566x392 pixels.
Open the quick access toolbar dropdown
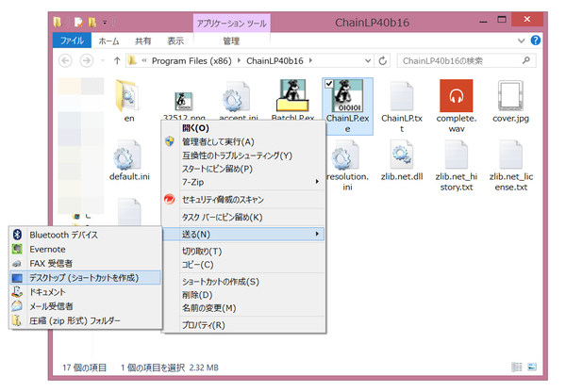pyautogui.click(x=105, y=23)
